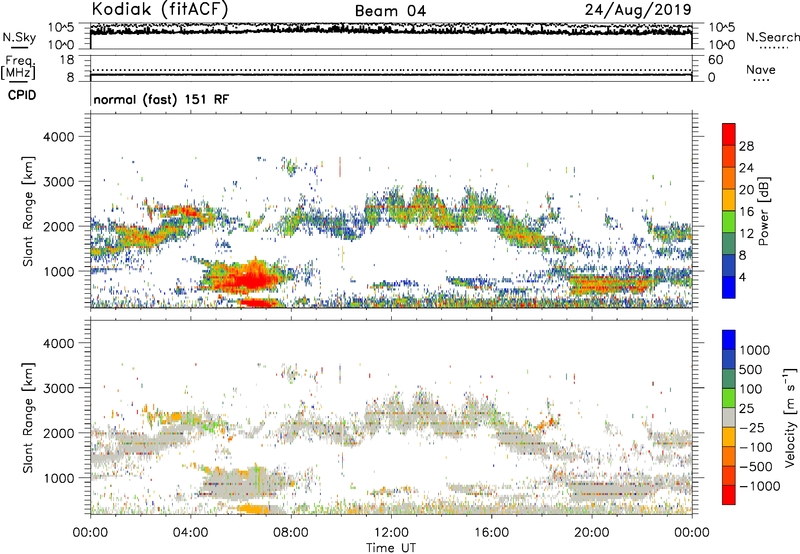Click the '60' Nave axis value
The width and height of the screenshot is (800, 554).
point(715,60)
